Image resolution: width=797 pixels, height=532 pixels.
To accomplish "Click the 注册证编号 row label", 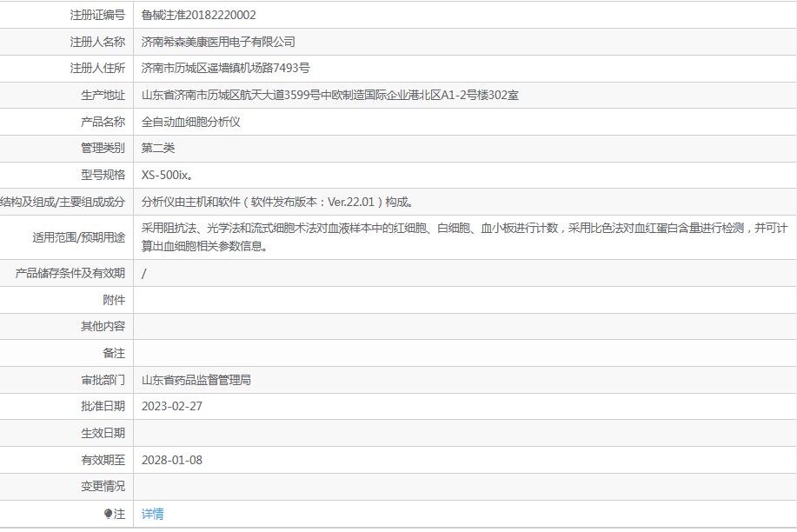I will click(97, 15).
